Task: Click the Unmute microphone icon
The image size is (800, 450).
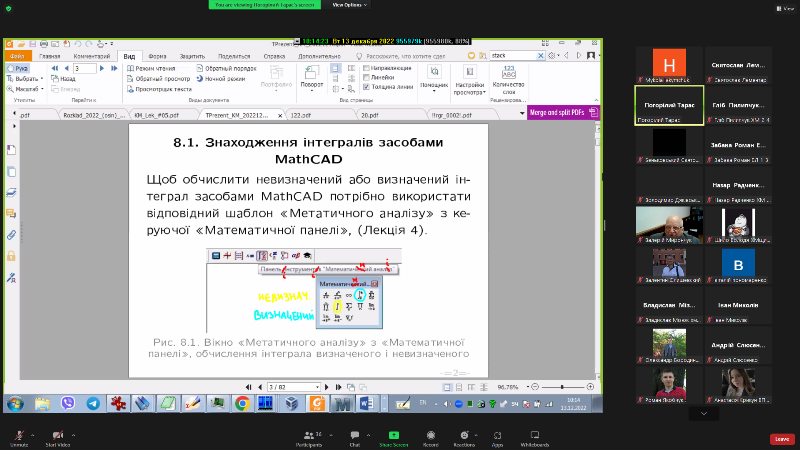Action: (18, 436)
